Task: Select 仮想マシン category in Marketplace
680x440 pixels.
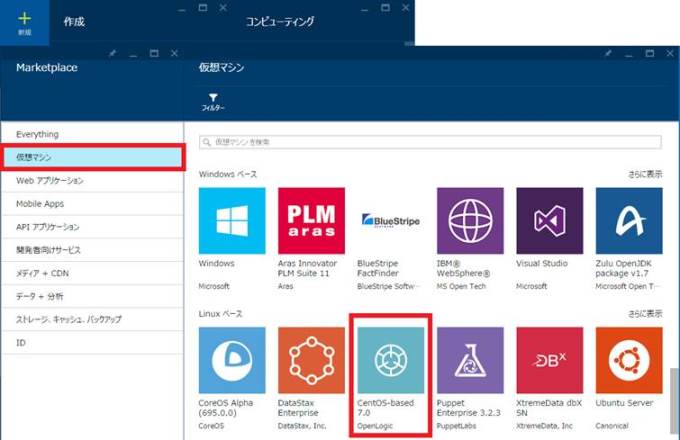Action: pyautogui.click(x=92, y=157)
